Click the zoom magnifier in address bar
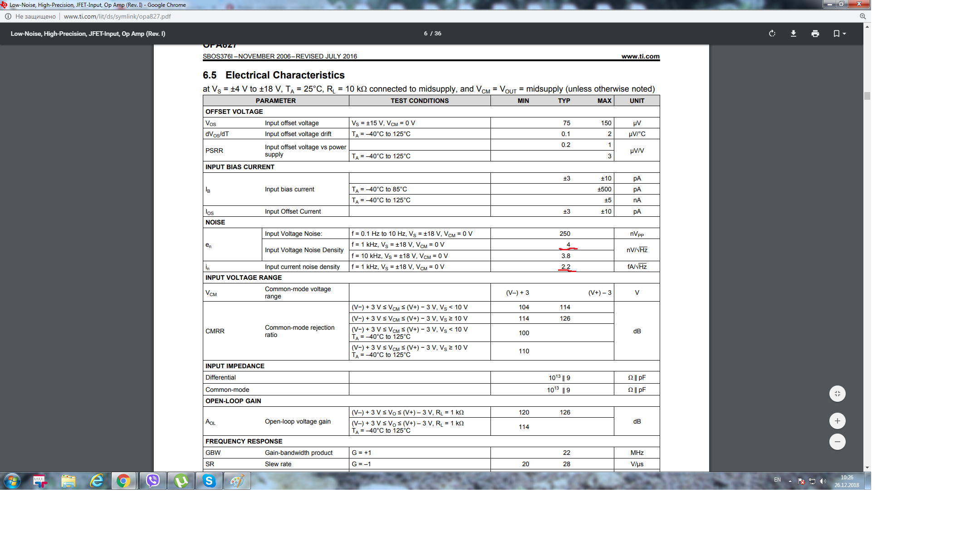980x551 pixels. 862,16
